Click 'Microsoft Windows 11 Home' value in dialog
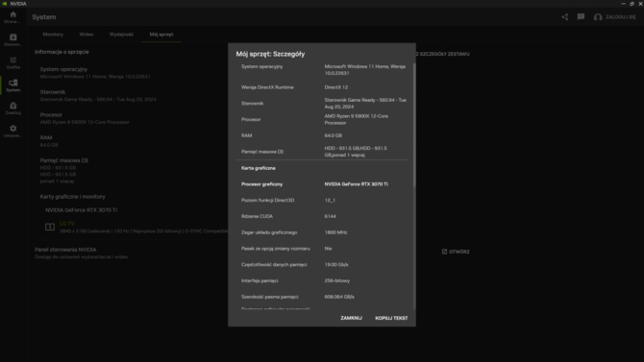644x362 pixels. click(364, 70)
